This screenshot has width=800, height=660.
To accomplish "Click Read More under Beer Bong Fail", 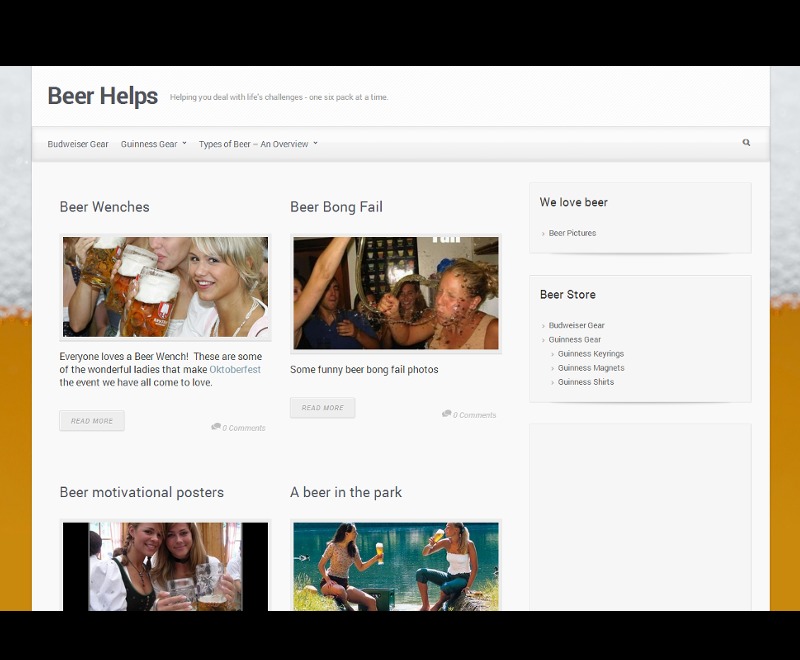I will pos(322,408).
